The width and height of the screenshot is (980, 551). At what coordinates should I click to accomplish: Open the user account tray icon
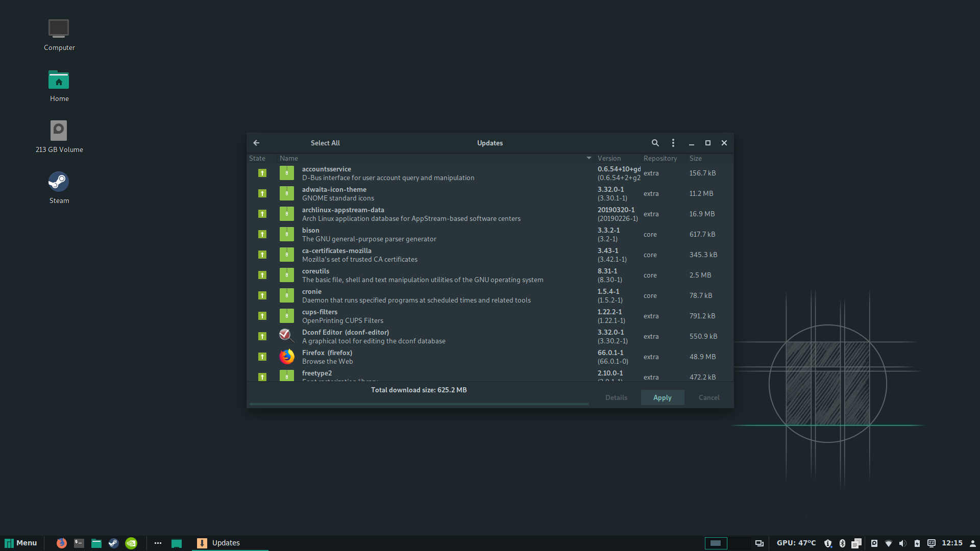point(973,543)
